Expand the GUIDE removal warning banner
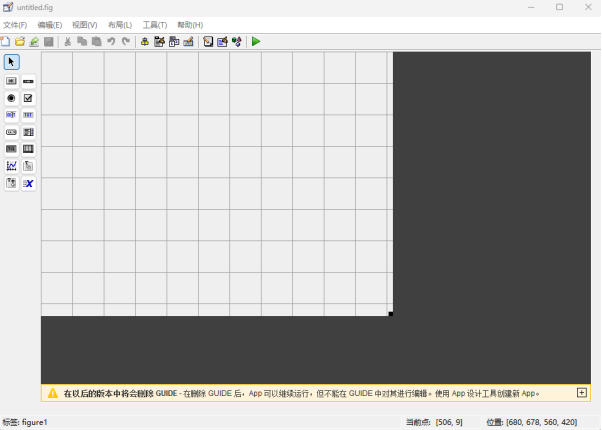 582,393
